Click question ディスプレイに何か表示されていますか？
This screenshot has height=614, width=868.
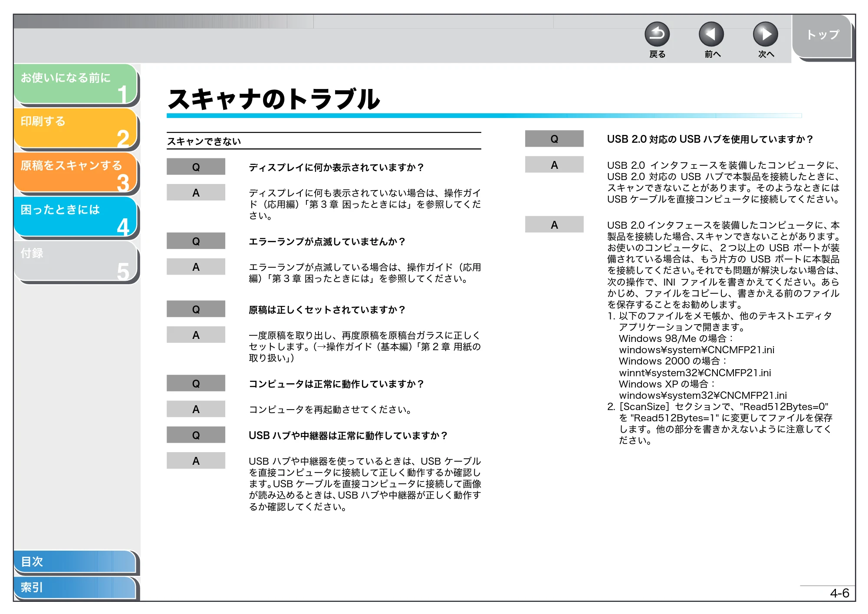(336, 167)
